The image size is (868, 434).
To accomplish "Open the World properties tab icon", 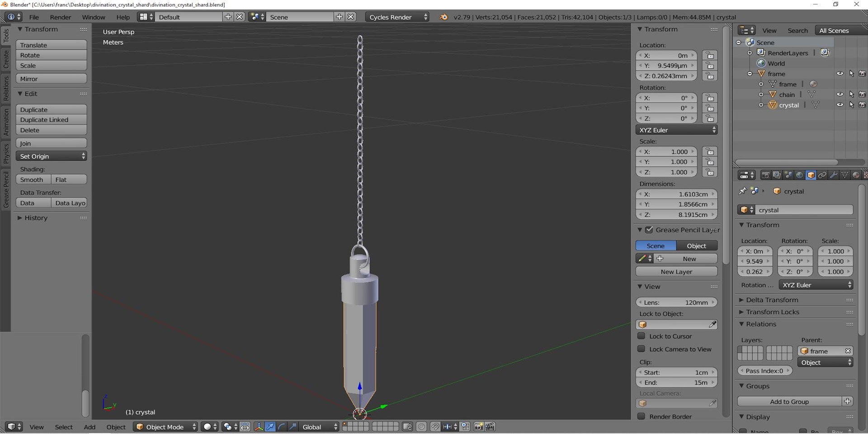I will (800, 175).
